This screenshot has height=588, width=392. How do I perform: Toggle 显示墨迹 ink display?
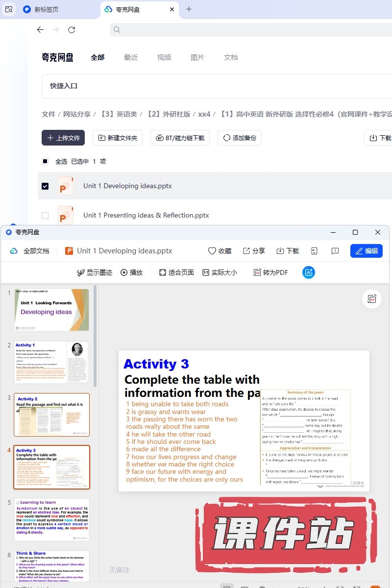pyautogui.click(x=81, y=272)
